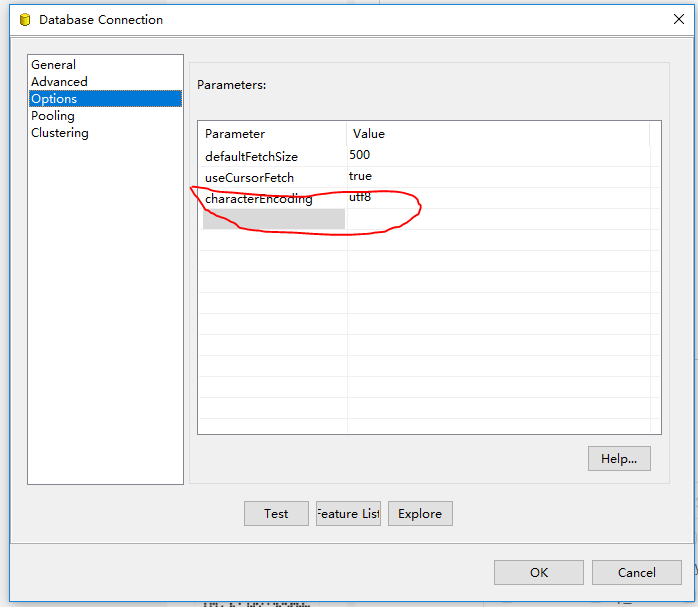Click the Explore button
This screenshot has width=698, height=607.
(x=420, y=514)
